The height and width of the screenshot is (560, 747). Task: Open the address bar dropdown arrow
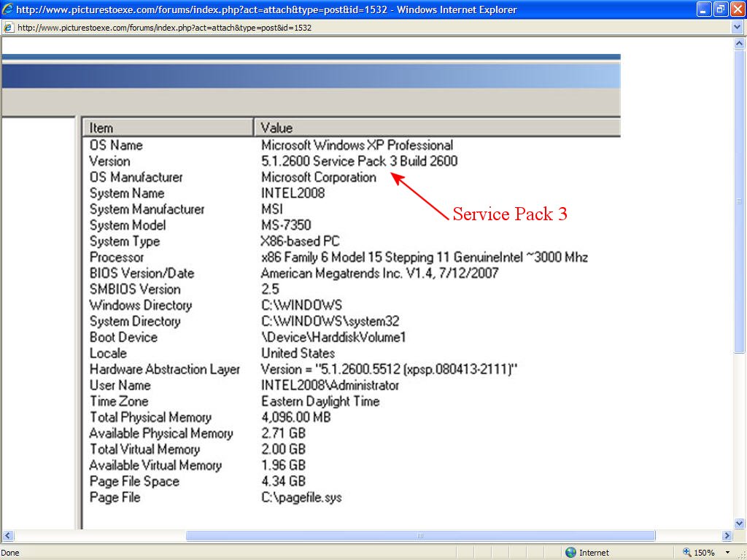tap(738, 28)
